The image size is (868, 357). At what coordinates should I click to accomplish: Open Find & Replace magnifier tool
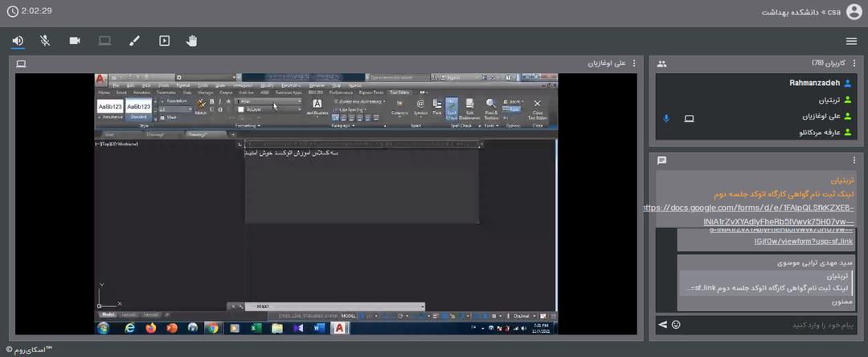tap(491, 109)
